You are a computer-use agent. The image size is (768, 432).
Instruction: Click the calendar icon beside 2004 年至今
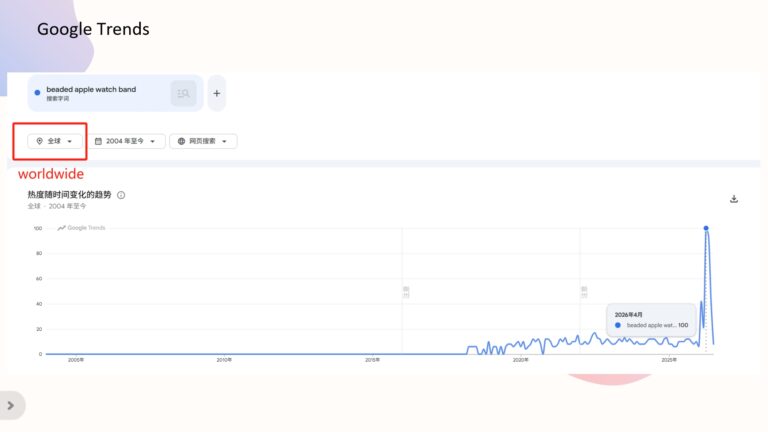tap(98, 141)
